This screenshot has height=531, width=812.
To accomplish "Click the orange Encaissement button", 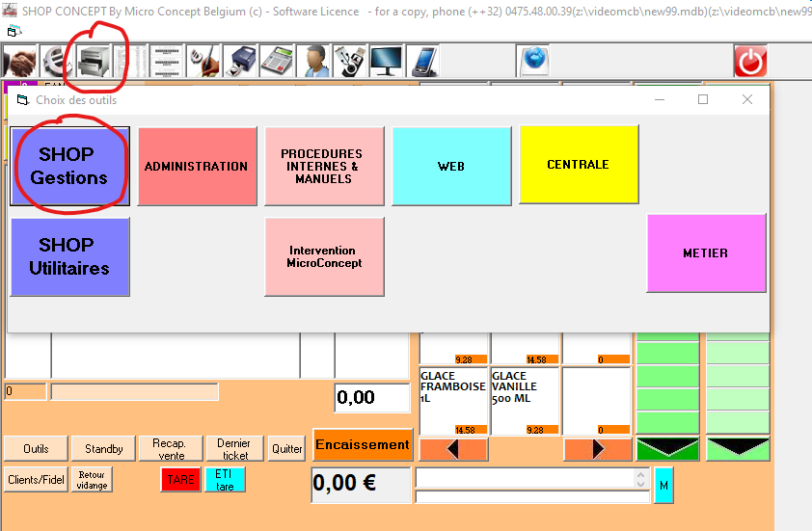I will pyautogui.click(x=363, y=444).
